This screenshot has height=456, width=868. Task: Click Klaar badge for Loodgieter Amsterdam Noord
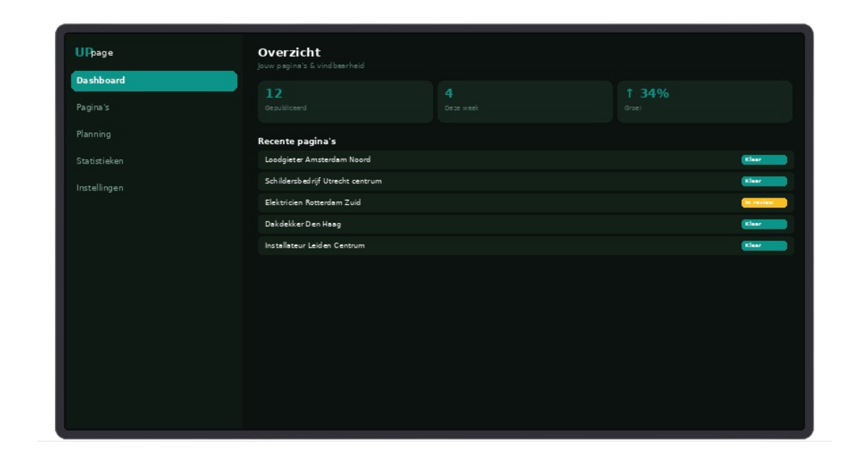(x=764, y=160)
